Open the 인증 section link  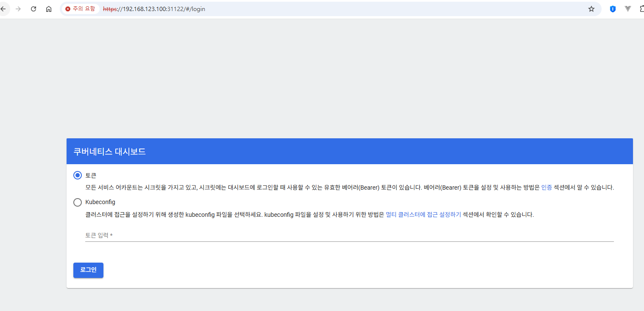click(x=546, y=188)
